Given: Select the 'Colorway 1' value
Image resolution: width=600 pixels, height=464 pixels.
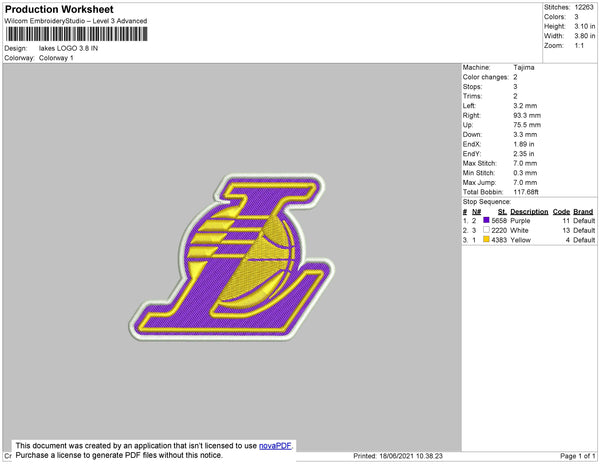Looking at the screenshot, I should pyautogui.click(x=56, y=58).
